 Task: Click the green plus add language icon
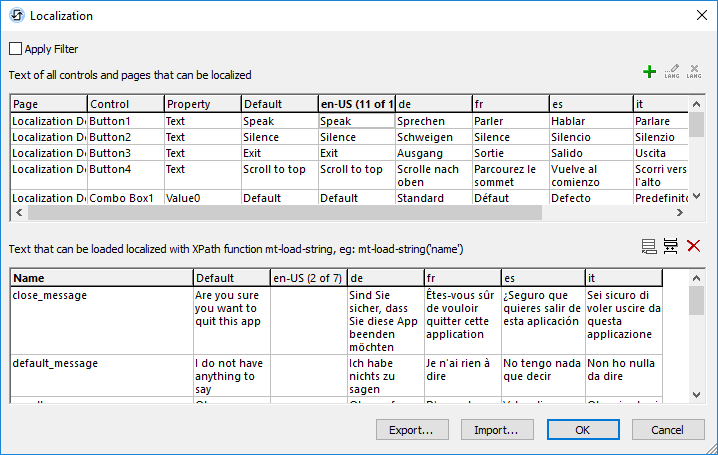coord(650,73)
